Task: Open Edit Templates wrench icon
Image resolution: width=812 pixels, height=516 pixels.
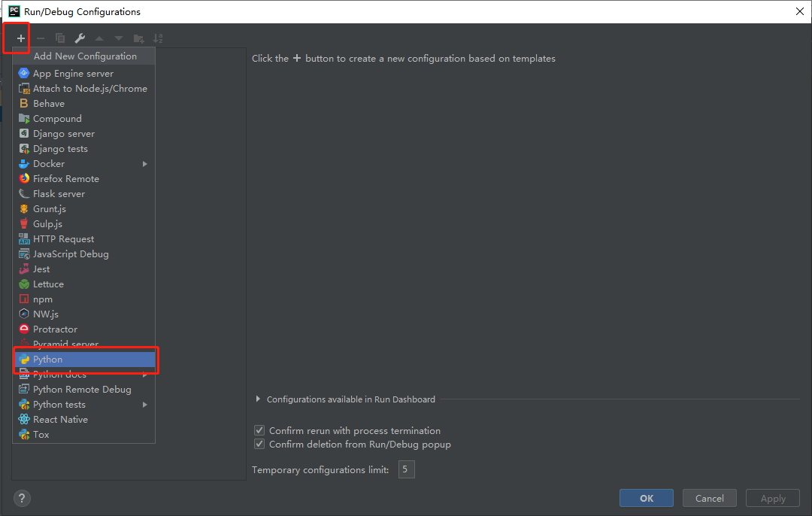Action: point(80,38)
